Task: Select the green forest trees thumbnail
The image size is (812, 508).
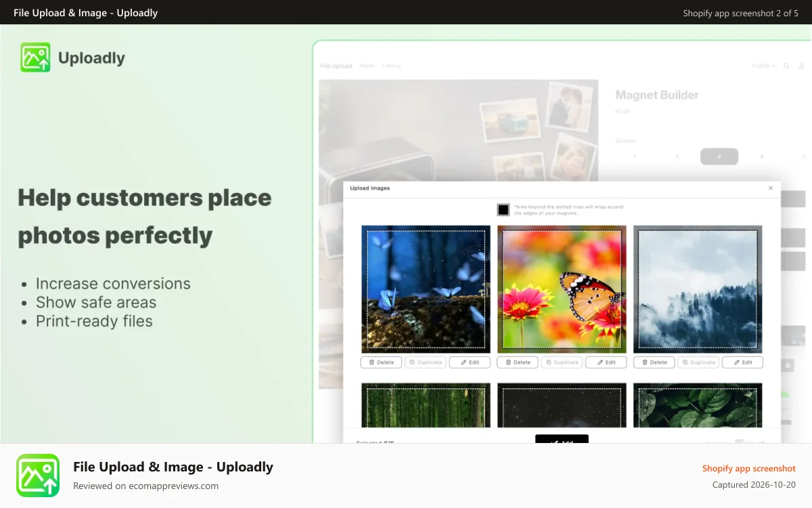Action: point(426,405)
